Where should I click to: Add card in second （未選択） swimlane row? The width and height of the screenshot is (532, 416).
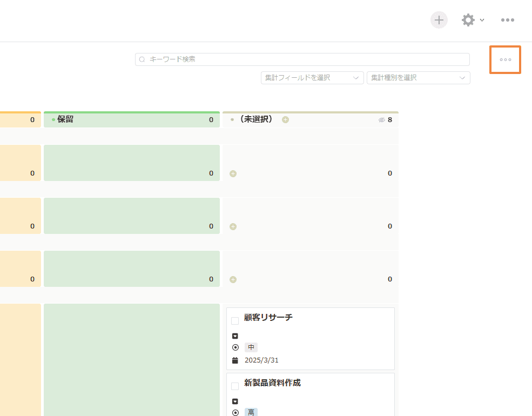pyautogui.click(x=233, y=227)
